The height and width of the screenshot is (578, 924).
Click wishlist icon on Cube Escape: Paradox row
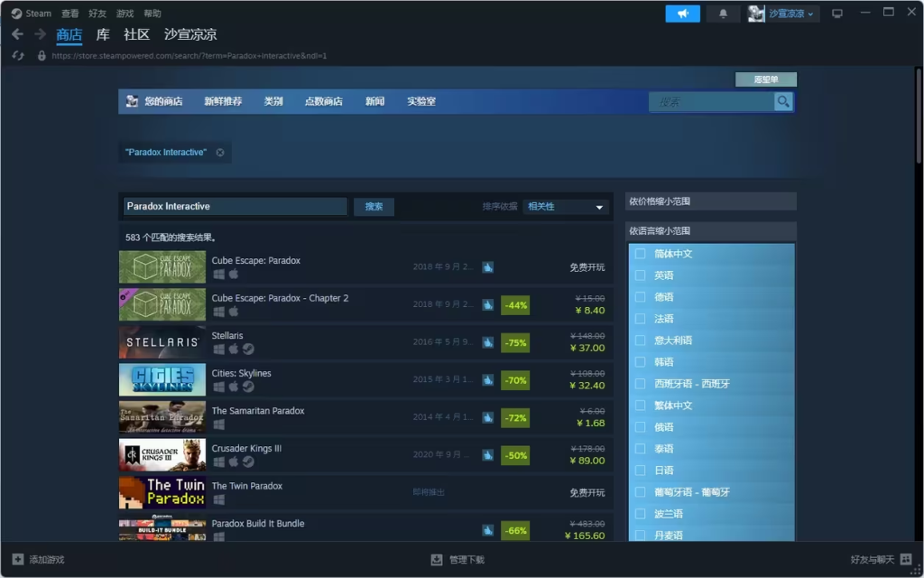(488, 267)
